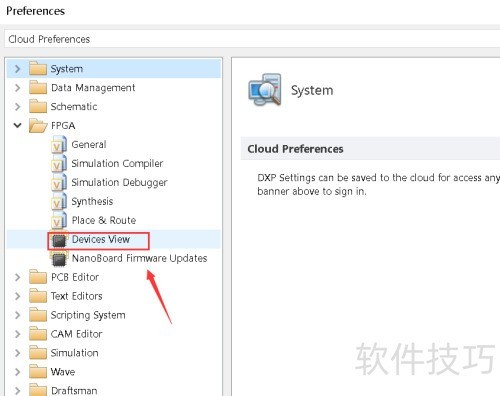
Task: Select the PCB Editor tree label
Action: 75,277
